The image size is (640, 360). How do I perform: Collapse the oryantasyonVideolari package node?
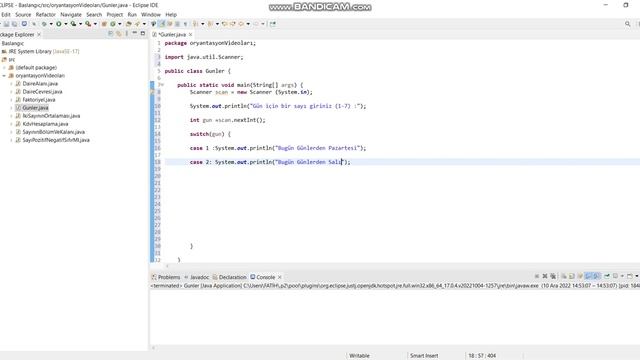(x=4, y=76)
